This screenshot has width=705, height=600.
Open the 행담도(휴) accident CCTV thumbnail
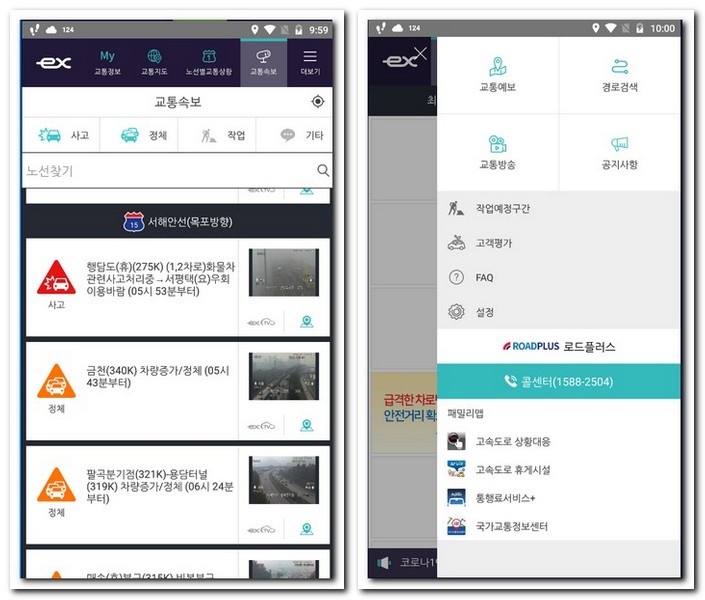pos(284,273)
